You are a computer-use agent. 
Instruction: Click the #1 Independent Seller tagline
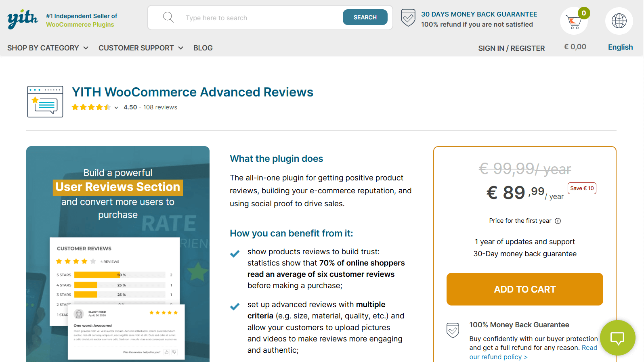(82, 20)
